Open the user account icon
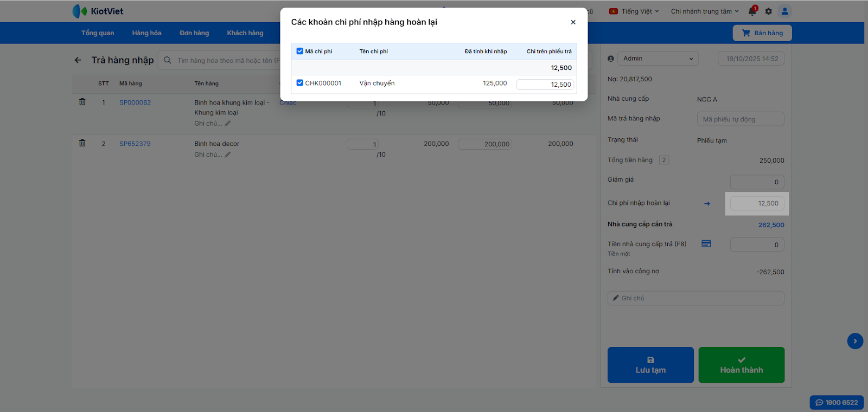The image size is (868, 412). 784,11
